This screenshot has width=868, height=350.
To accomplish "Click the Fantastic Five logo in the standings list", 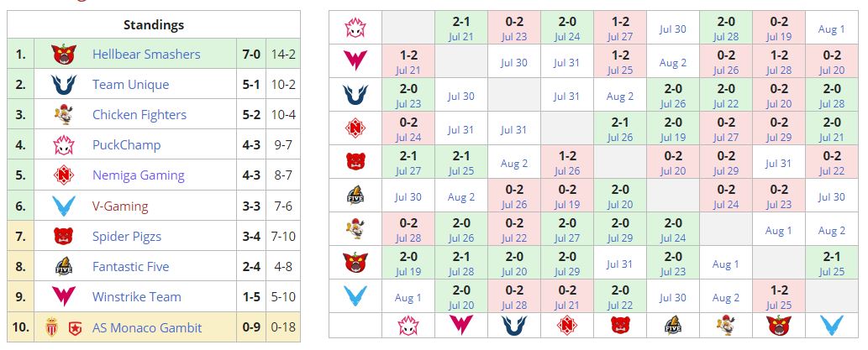I will click(63, 266).
